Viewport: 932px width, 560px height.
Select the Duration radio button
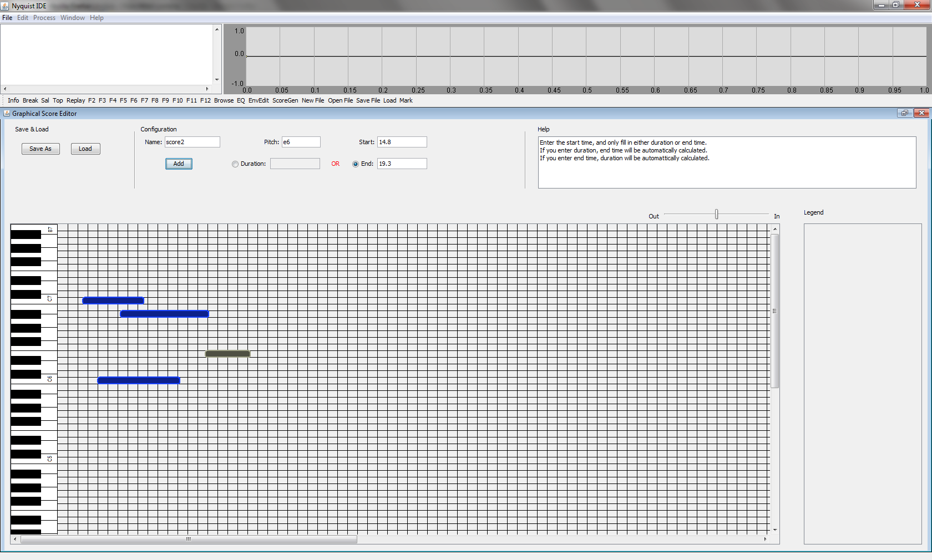[235, 164]
